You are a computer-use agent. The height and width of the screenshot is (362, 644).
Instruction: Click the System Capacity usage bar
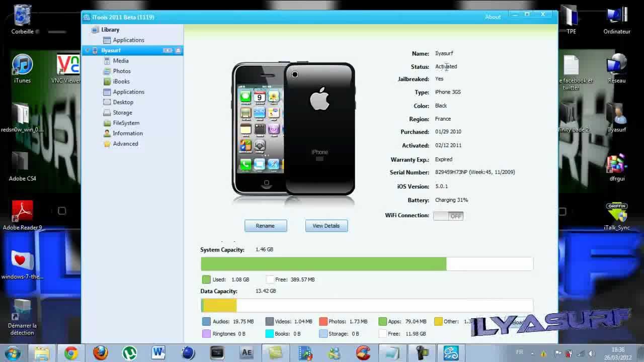pos(367,263)
